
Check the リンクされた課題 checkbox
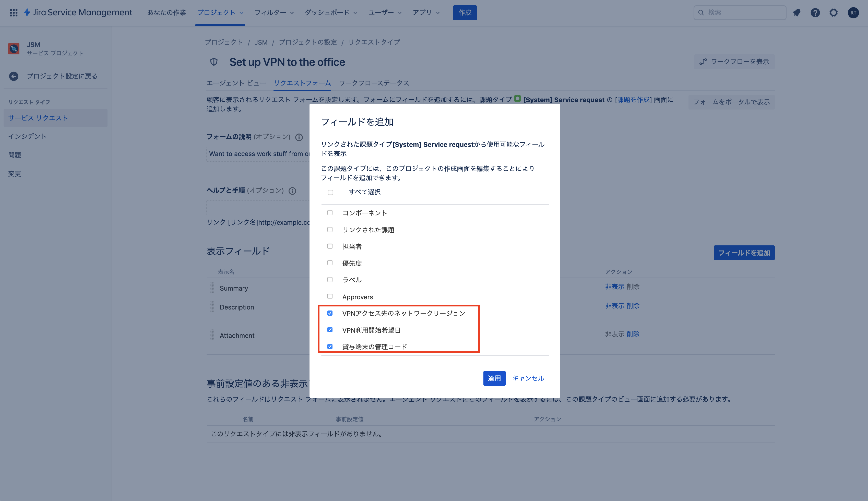pyautogui.click(x=330, y=230)
